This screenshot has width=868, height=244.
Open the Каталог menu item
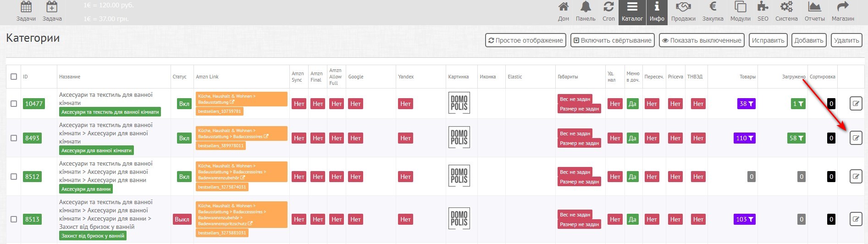[632, 11]
